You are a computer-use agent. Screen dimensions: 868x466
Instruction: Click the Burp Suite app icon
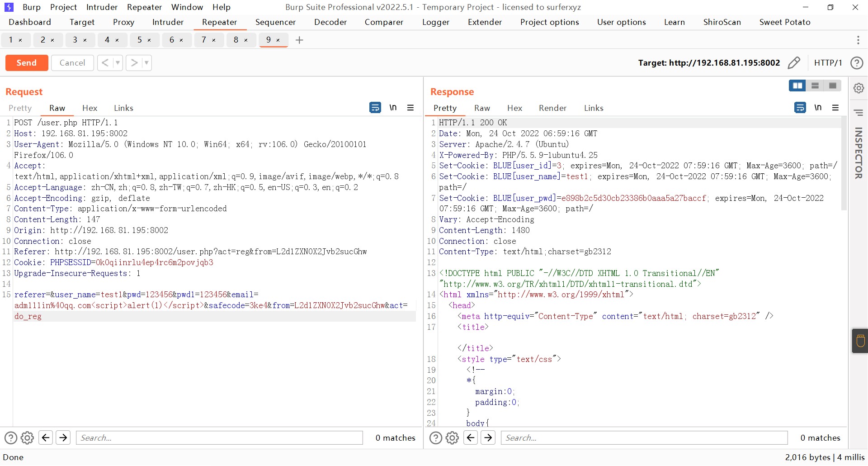[9, 7]
